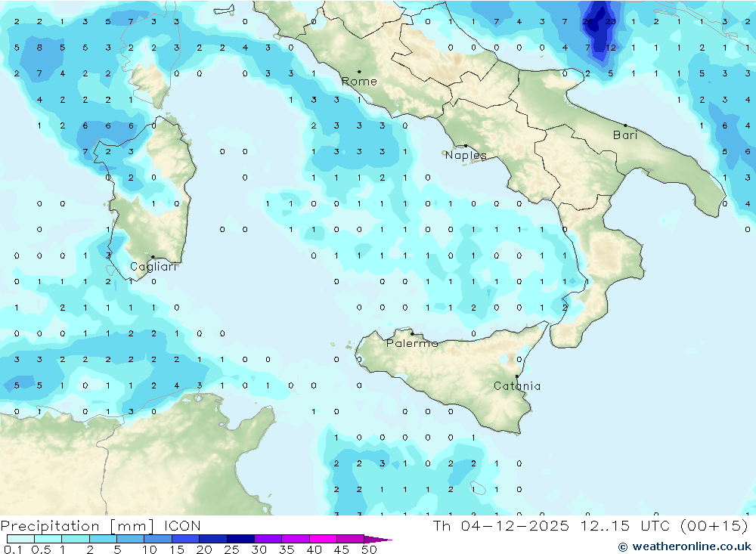Click the Catania city marker dot
Viewport: 756px width, 554px height.
[x=517, y=376]
